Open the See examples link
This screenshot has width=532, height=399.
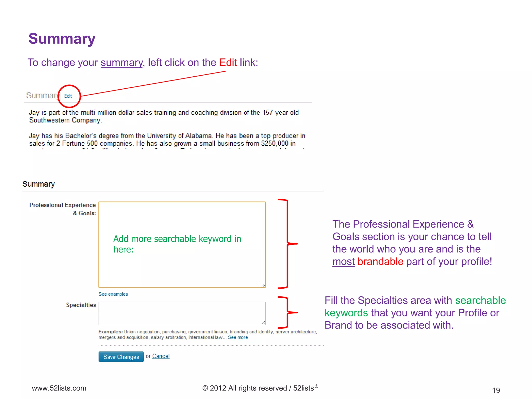tap(113, 294)
